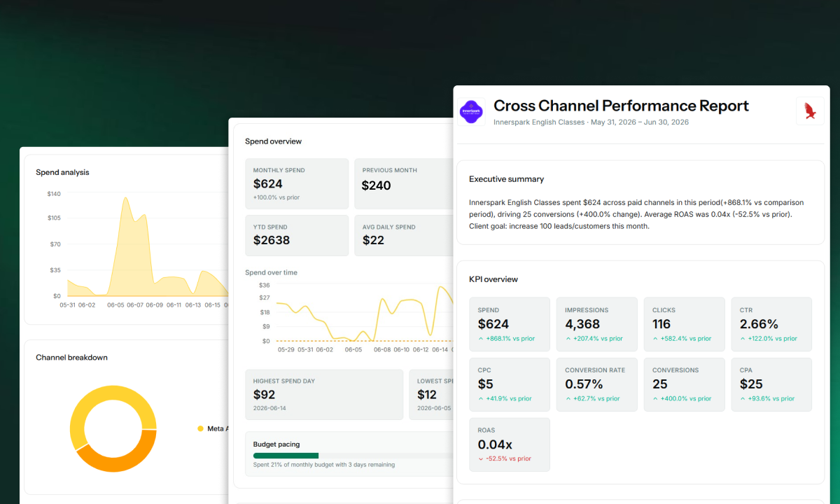Viewport: 840px width, 504px height.
Task: Click the 06-08 axis label in Spend over time
Action: pos(382,349)
